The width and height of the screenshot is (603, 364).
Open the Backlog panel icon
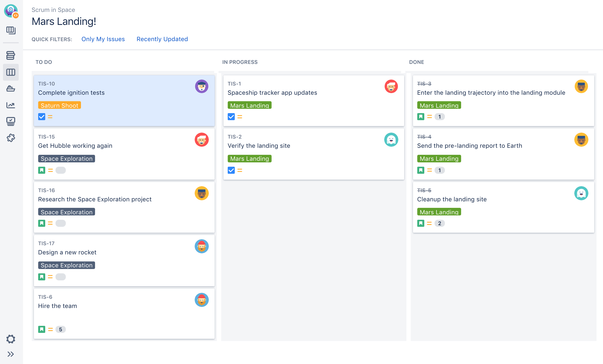pos(12,56)
